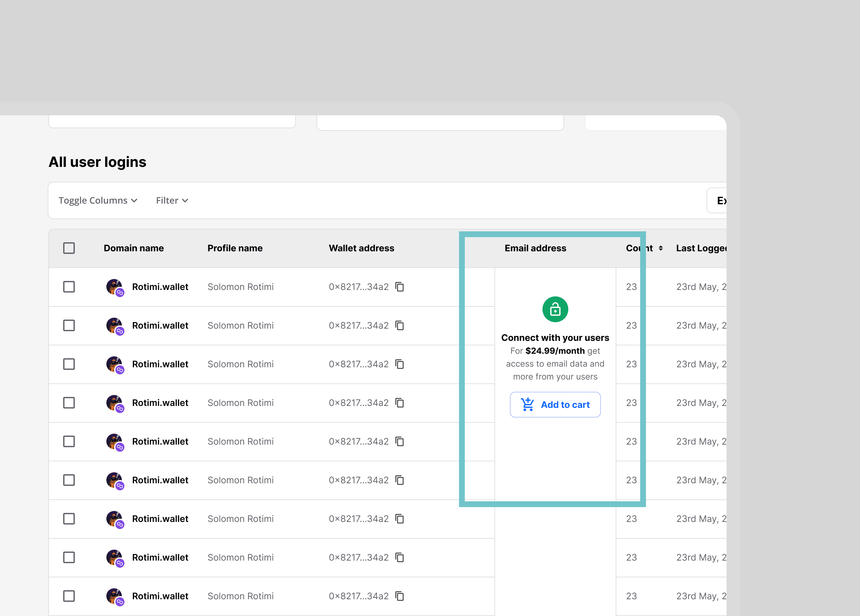Click the Domain name column header
Screen dimensions: 860x616
133,248
